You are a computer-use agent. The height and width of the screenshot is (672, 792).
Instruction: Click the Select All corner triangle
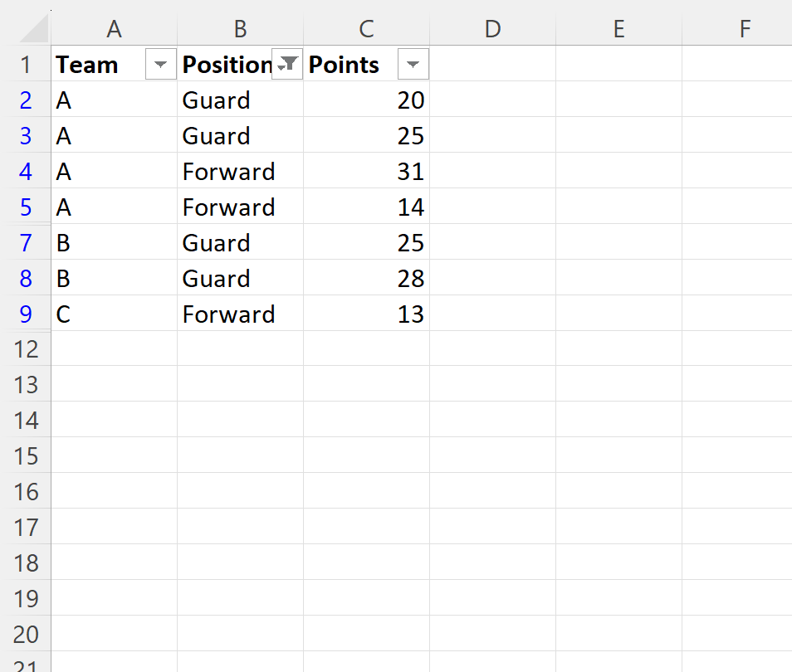[x=34, y=29]
